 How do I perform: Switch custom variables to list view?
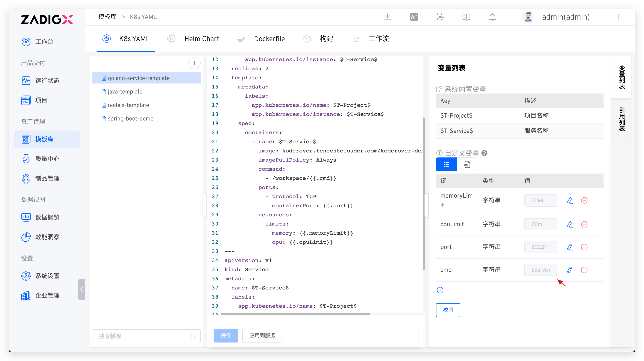pyautogui.click(x=446, y=164)
